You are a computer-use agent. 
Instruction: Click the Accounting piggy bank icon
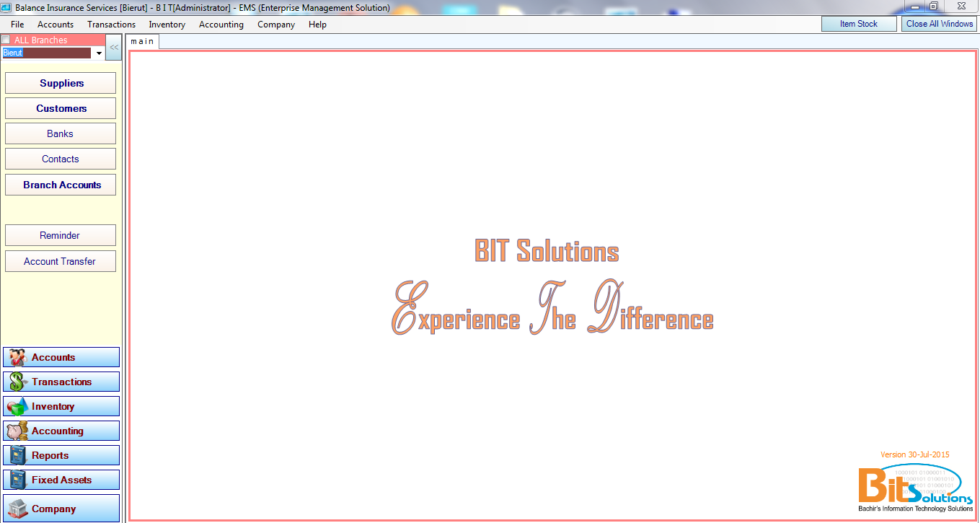(17, 431)
